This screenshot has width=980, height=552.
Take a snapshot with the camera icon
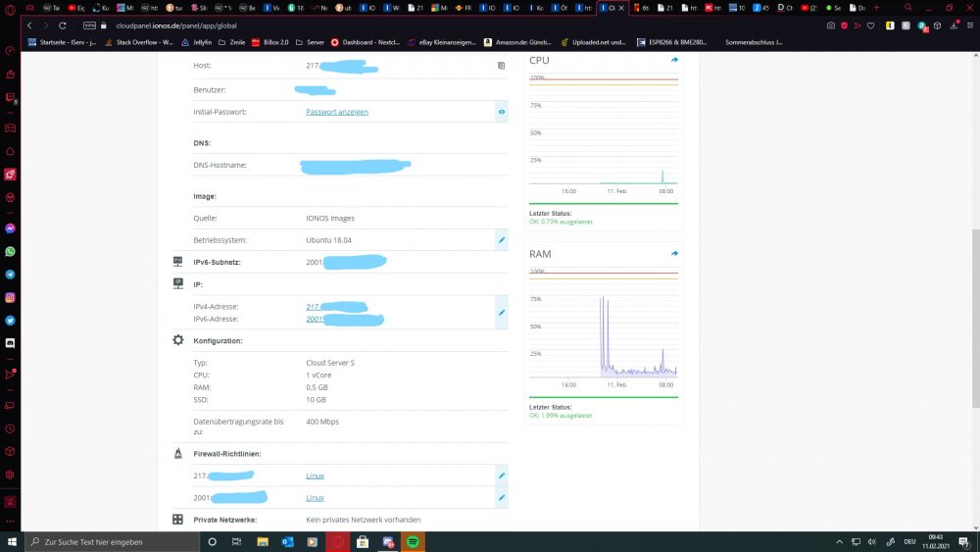831,25
